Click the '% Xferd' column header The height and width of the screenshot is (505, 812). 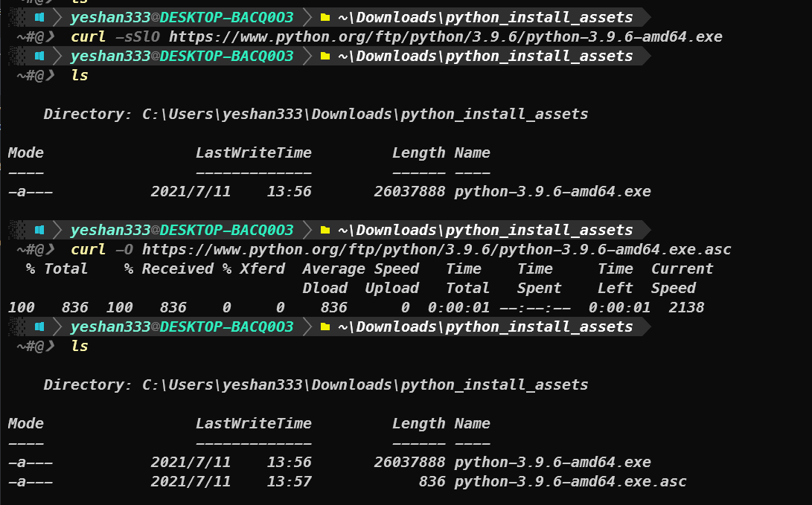point(254,268)
